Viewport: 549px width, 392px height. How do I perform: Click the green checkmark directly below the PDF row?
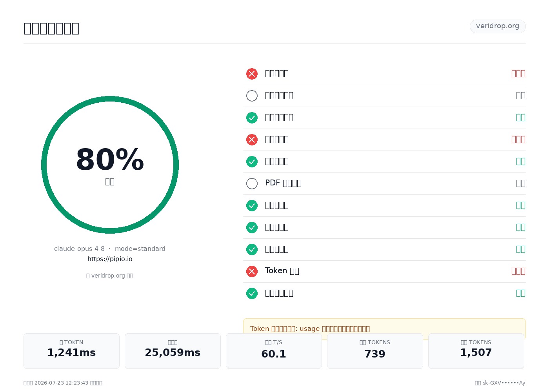(x=252, y=205)
